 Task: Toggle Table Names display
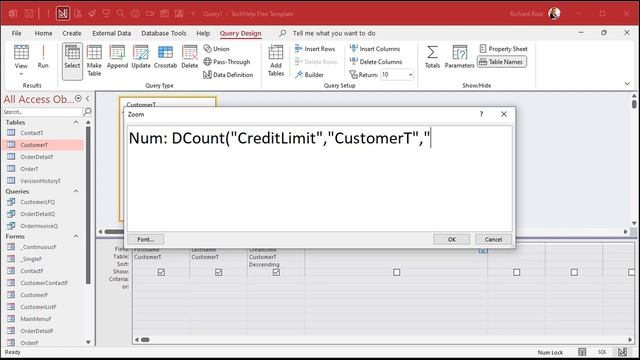coord(502,62)
